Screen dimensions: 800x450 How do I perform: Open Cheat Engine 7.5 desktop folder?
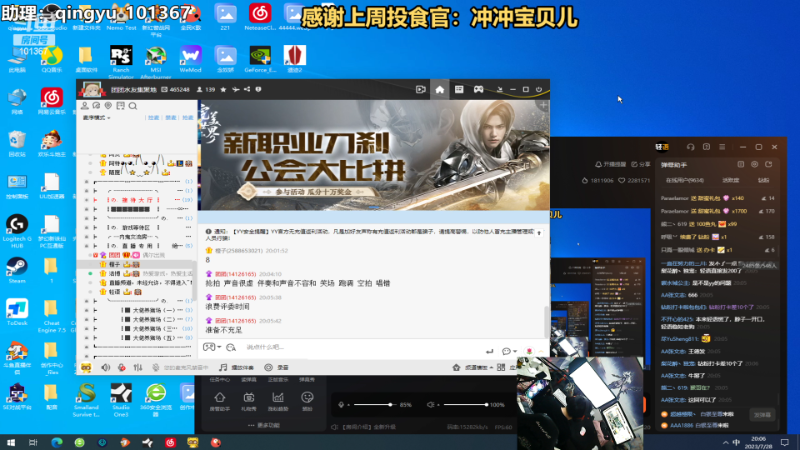pos(51,316)
